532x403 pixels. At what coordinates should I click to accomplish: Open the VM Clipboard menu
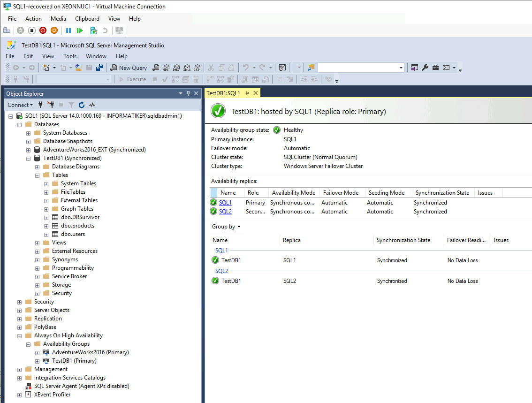(x=87, y=19)
